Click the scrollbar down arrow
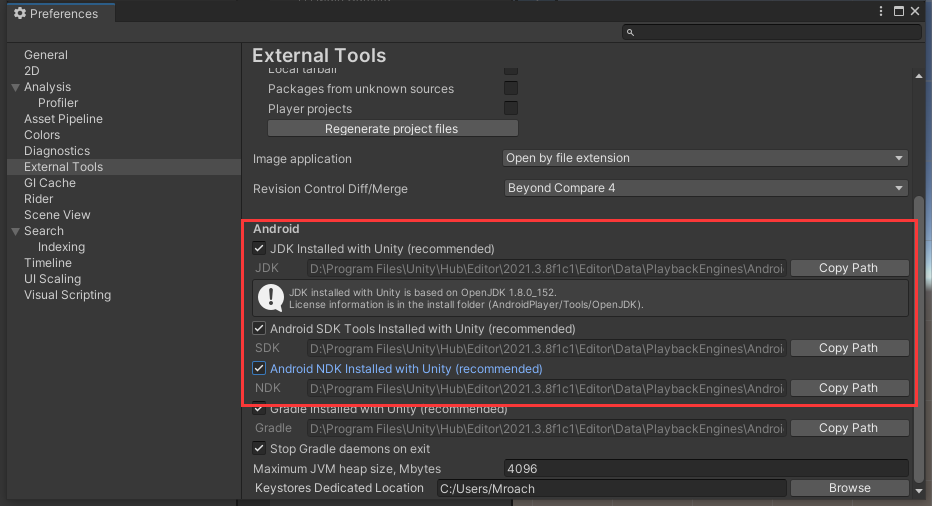Image resolution: width=932 pixels, height=506 pixels. 919,491
